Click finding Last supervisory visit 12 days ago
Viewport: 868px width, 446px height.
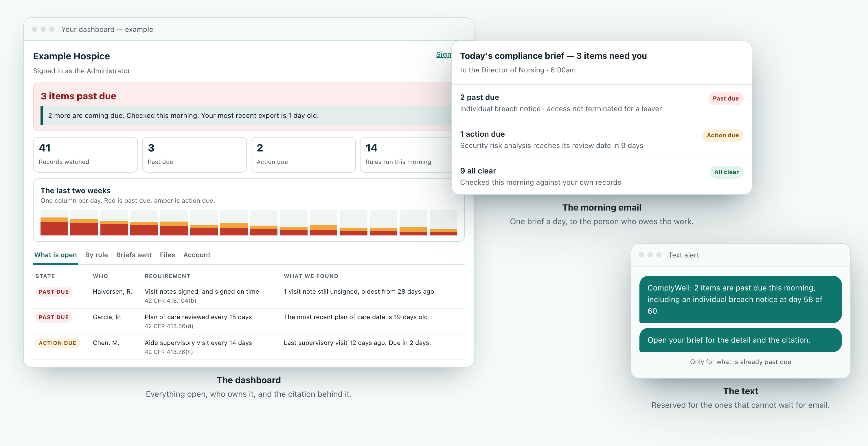click(x=357, y=343)
